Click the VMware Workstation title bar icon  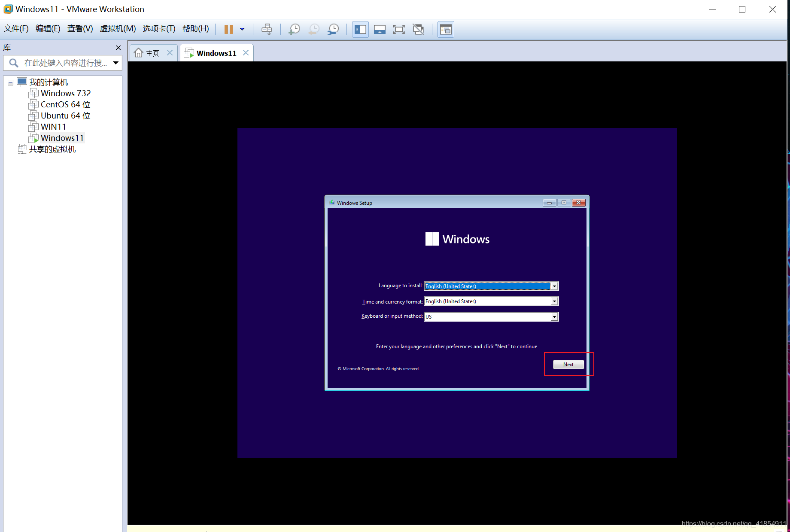(x=8, y=9)
